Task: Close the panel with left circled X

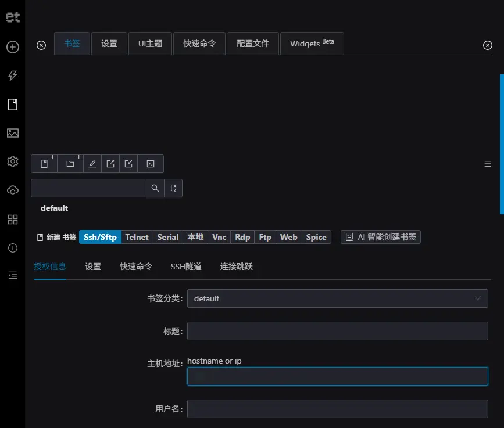Action: pos(41,45)
